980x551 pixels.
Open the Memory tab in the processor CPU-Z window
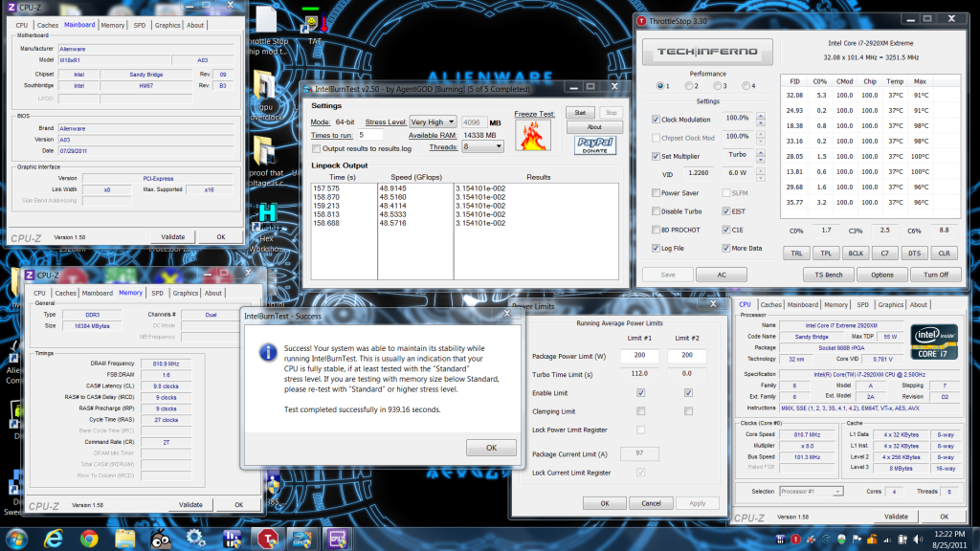(x=835, y=305)
